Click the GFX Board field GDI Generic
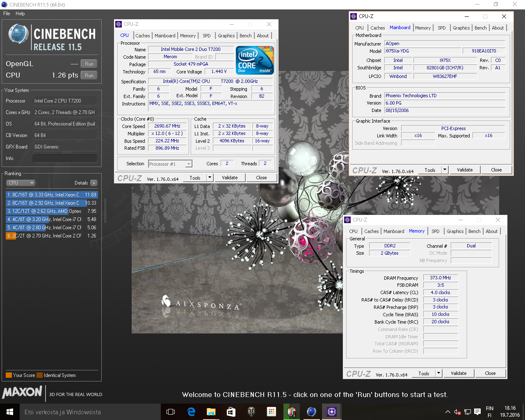 (65, 147)
